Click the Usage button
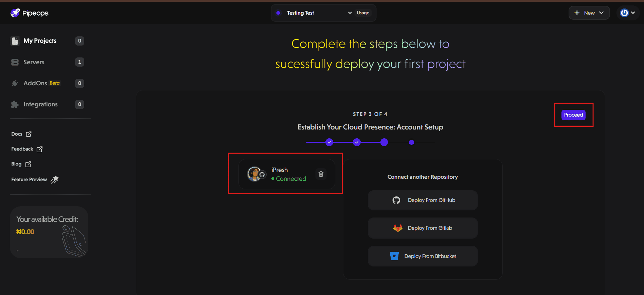The height and width of the screenshot is (295, 644). coord(363,13)
